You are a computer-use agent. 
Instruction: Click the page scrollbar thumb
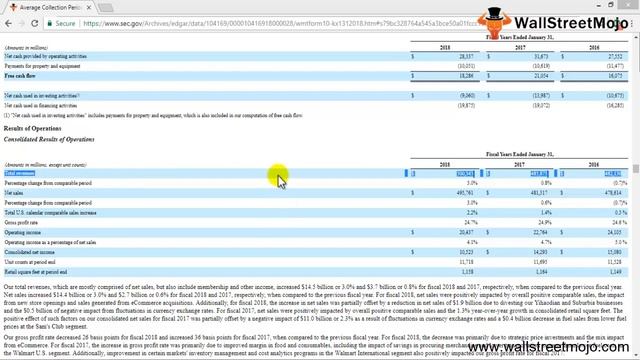point(636,169)
